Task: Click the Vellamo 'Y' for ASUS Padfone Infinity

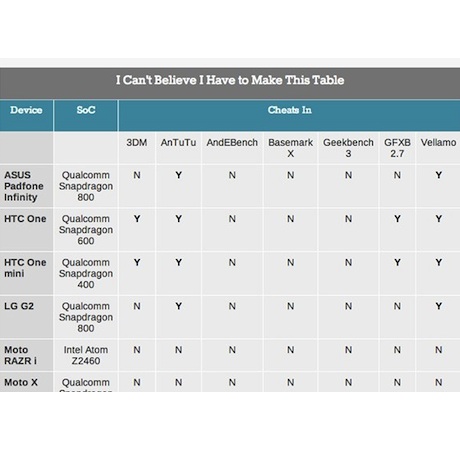Action: [x=438, y=175]
